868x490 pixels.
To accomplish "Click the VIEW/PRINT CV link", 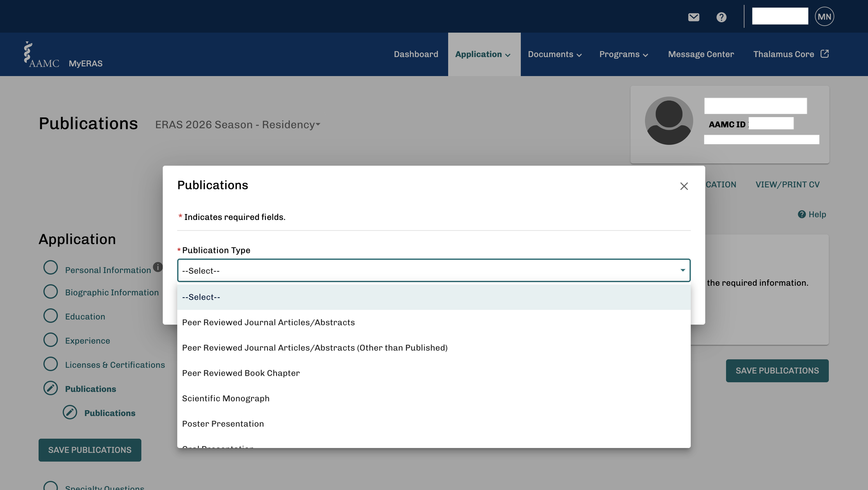I will 787,185.
